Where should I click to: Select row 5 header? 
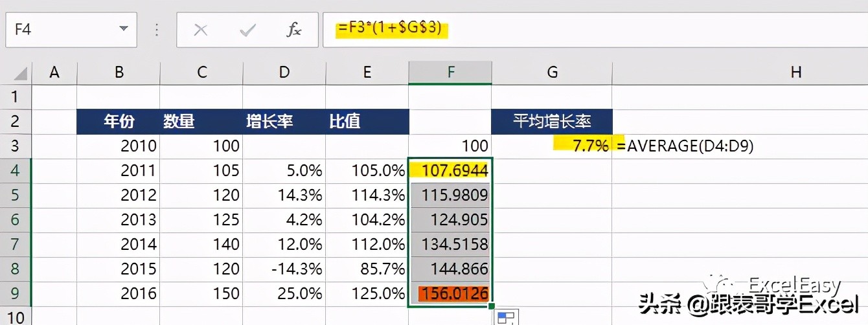[x=16, y=195]
